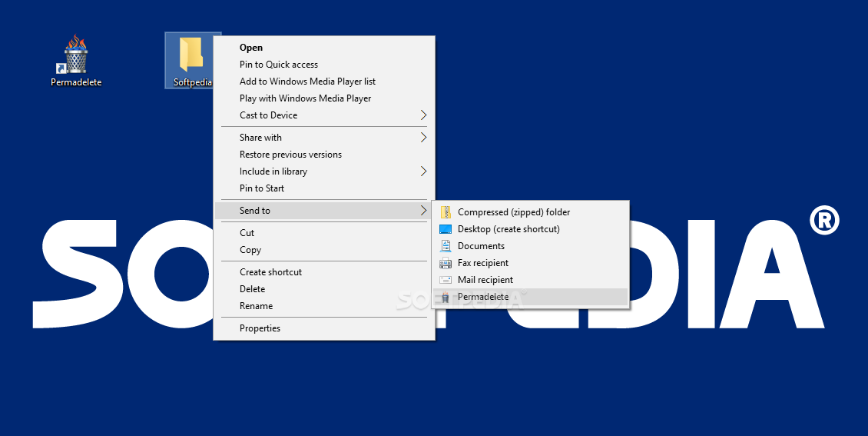868x436 pixels.
Task: Expand the Send to submenu arrow
Action: tap(423, 211)
